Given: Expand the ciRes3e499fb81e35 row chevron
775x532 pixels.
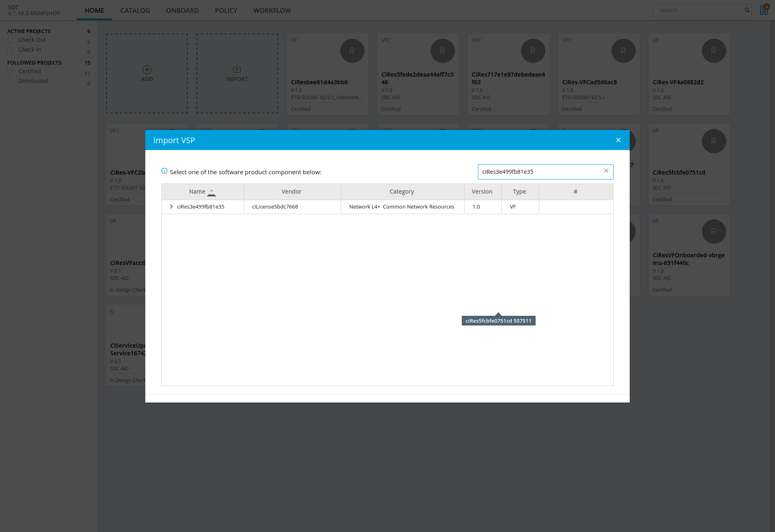Looking at the screenshot, I should [172, 207].
